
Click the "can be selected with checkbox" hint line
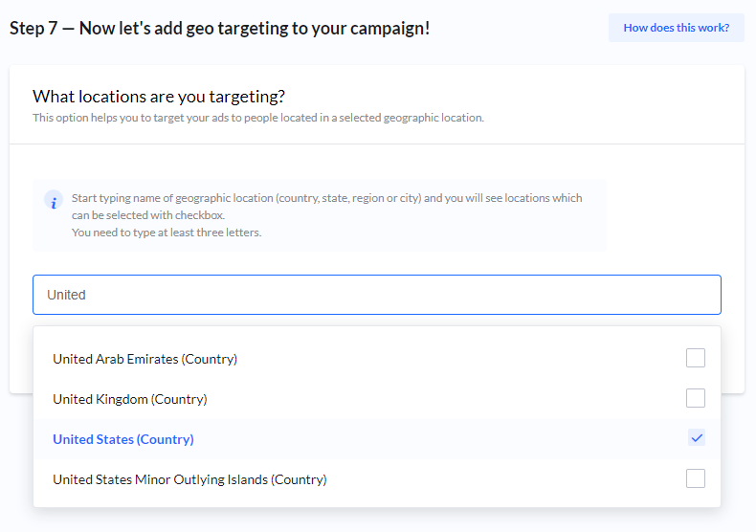[148, 215]
